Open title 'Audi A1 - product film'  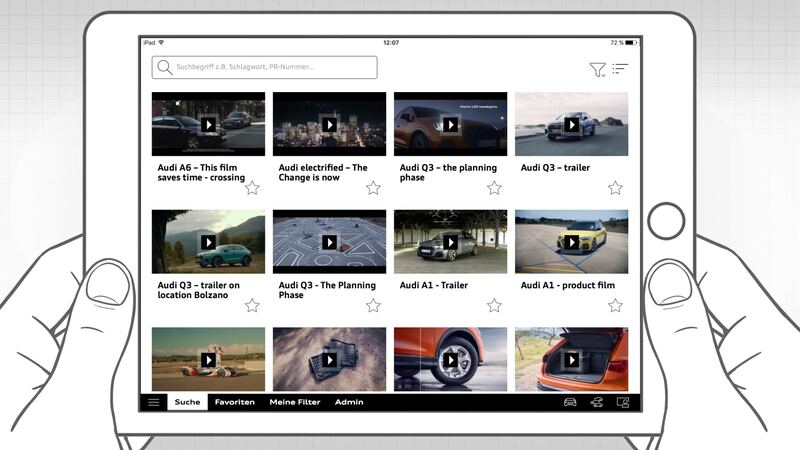[x=568, y=285]
